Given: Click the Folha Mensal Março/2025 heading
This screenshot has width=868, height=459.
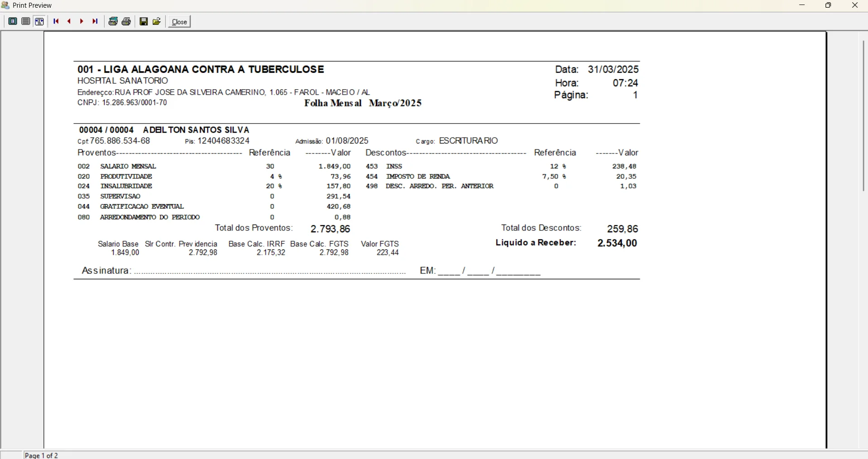Looking at the screenshot, I should pyautogui.click(x=363, y=104).
